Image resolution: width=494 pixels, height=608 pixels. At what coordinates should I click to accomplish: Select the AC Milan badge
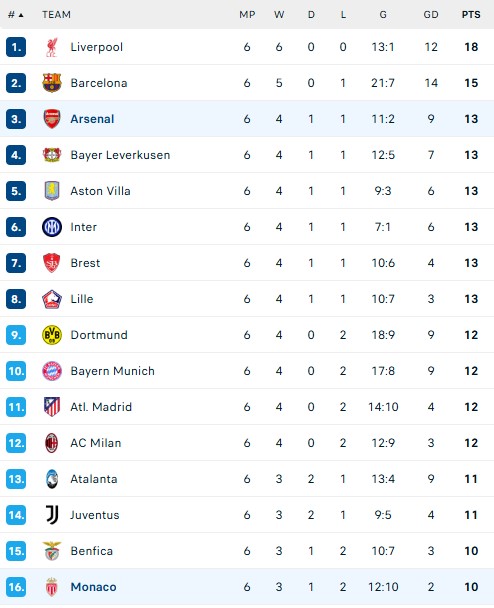pyautogui.click(x=52, y=443)
